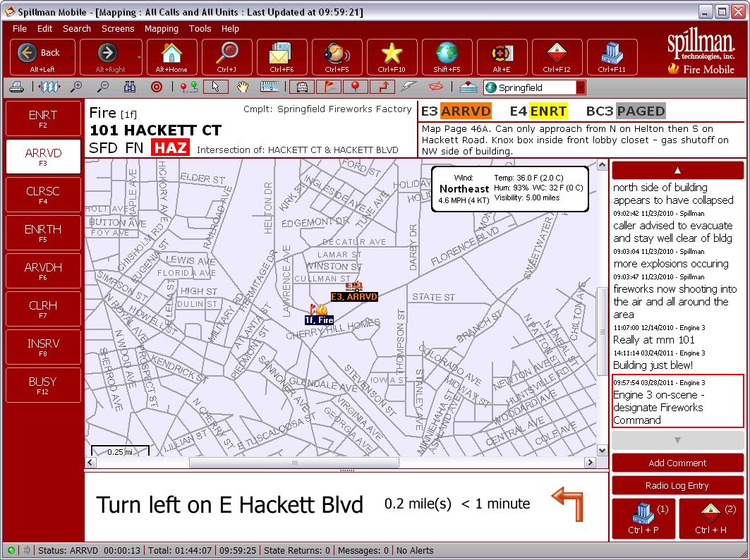Screen dimensions: 750x560
Task: Open the Edit menu
Action: point(44,29)
